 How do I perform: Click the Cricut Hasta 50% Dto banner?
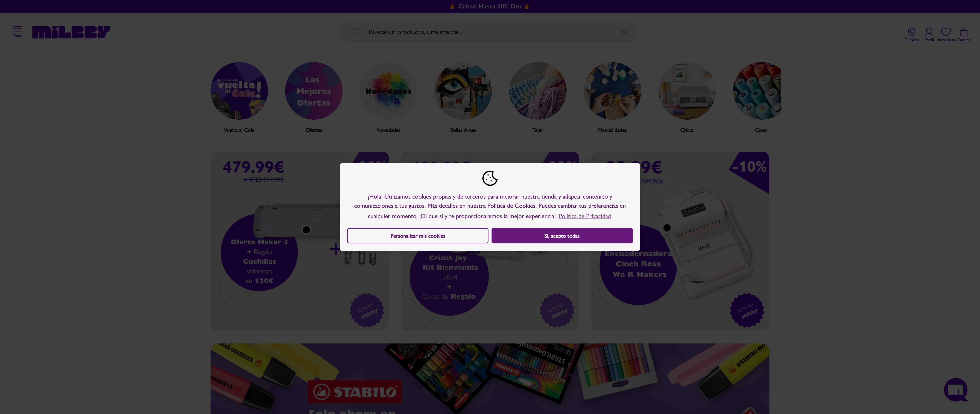(490, 7)
